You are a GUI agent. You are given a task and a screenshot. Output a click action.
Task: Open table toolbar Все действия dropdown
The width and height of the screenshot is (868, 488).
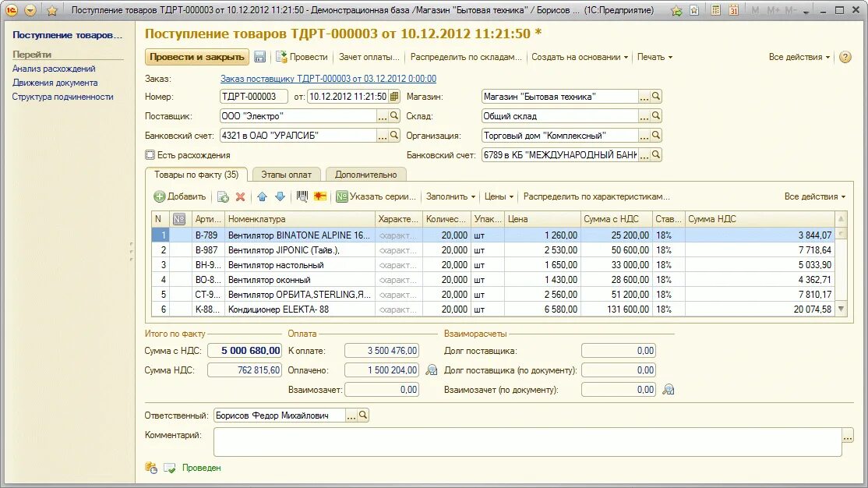815,196
